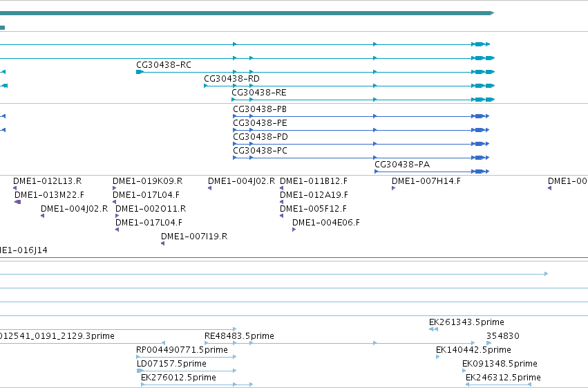The width and height of the screenshot is (588, 388).
Task: Click arrow glyph under 354830 label
Action: pos(489,343)
